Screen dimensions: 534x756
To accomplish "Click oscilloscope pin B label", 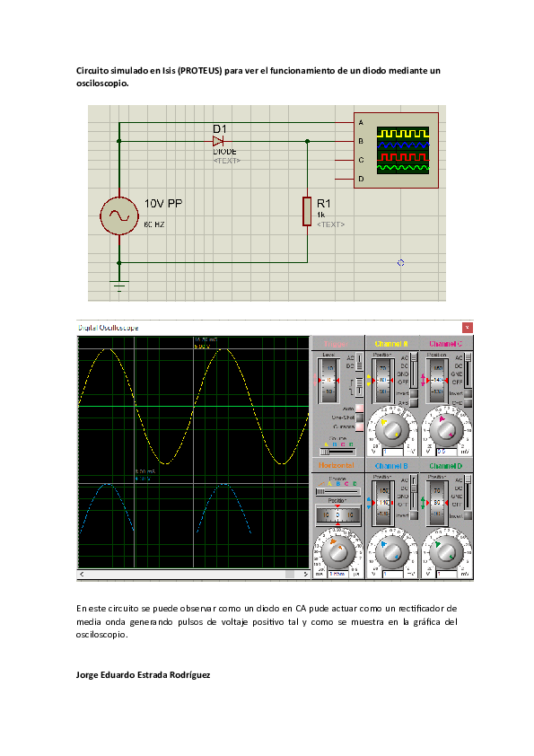I will click(361, 141).
